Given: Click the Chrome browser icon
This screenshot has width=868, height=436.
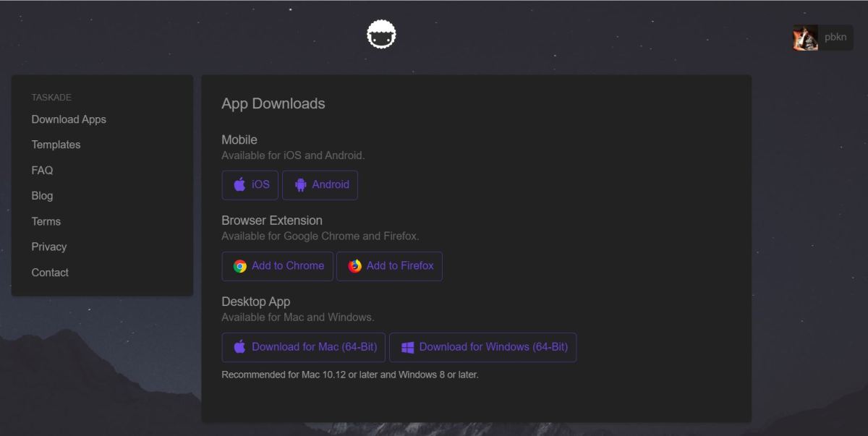Looking at the screenshot, I should [239, 266].
